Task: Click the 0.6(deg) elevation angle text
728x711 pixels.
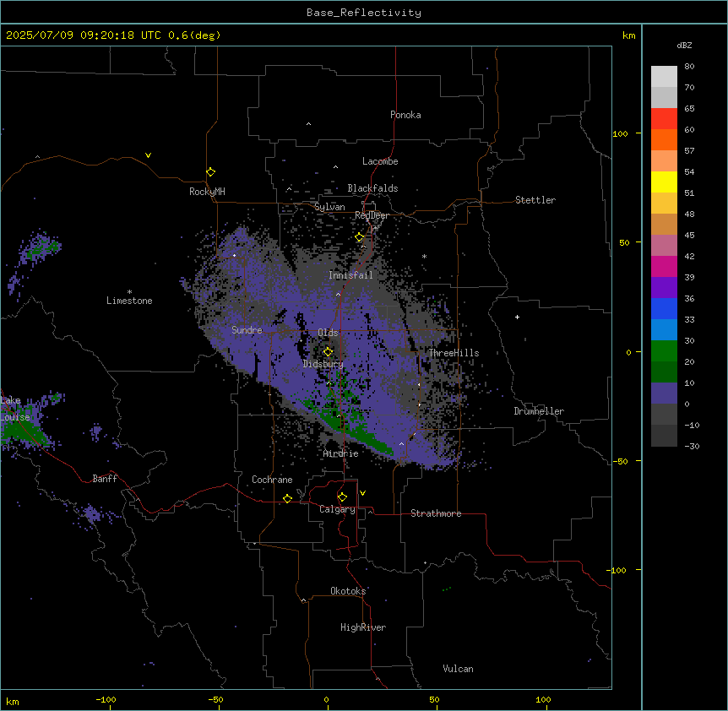Action: (194, 35)
